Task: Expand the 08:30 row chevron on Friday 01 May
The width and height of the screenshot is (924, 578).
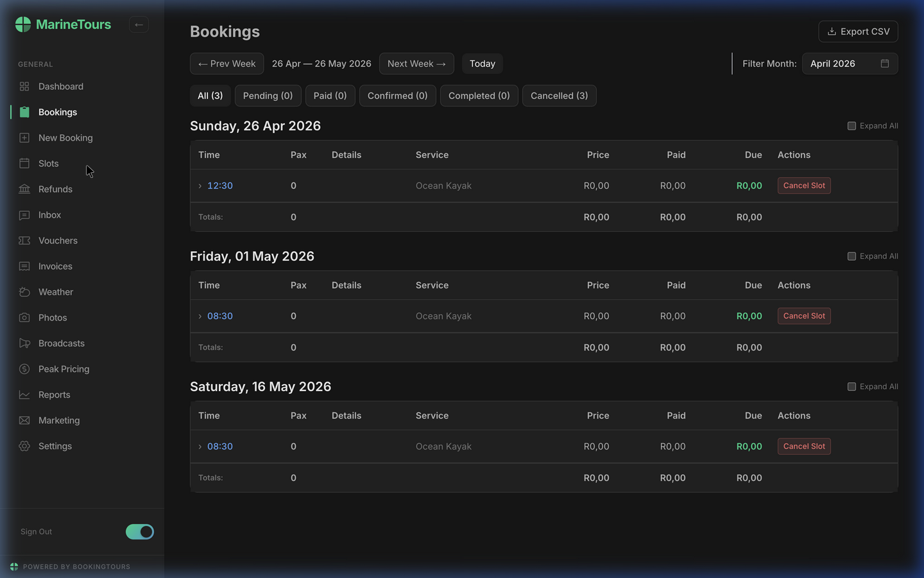Action: (200, 317)
